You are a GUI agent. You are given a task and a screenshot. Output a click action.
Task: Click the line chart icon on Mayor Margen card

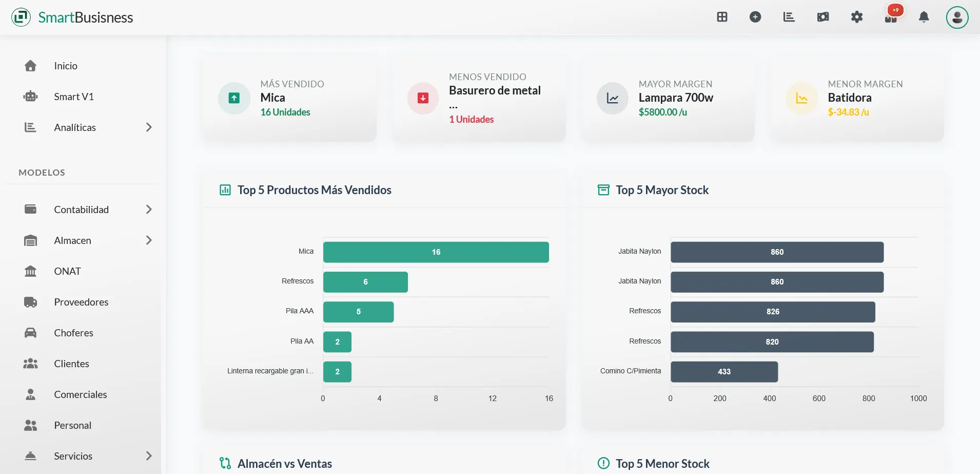pyautogui.click(x=613, y=98)
